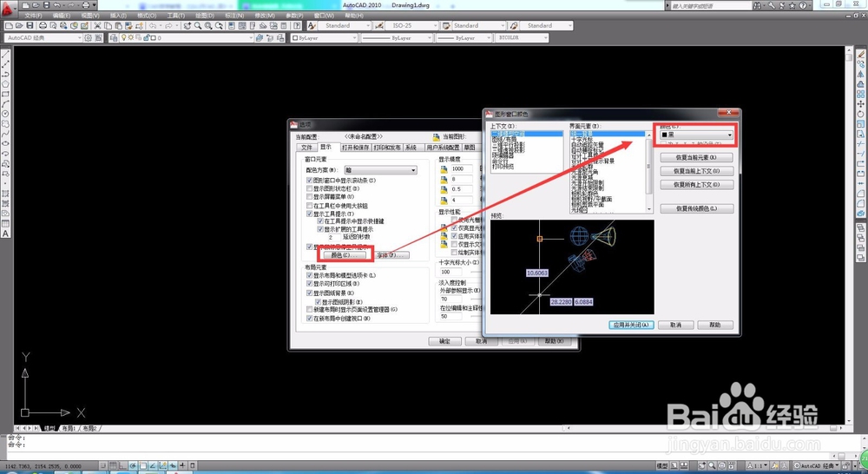Viewport: 868px width, 474px height.
Task: Click the binoculars search icon in title bar
Action: click(x=757, y=5)
